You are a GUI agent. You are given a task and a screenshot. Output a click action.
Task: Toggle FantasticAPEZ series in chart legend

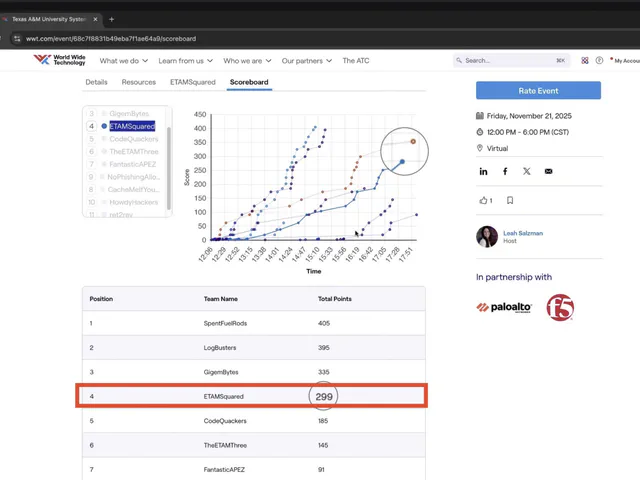pyautogui.click(x=132, y=164)
